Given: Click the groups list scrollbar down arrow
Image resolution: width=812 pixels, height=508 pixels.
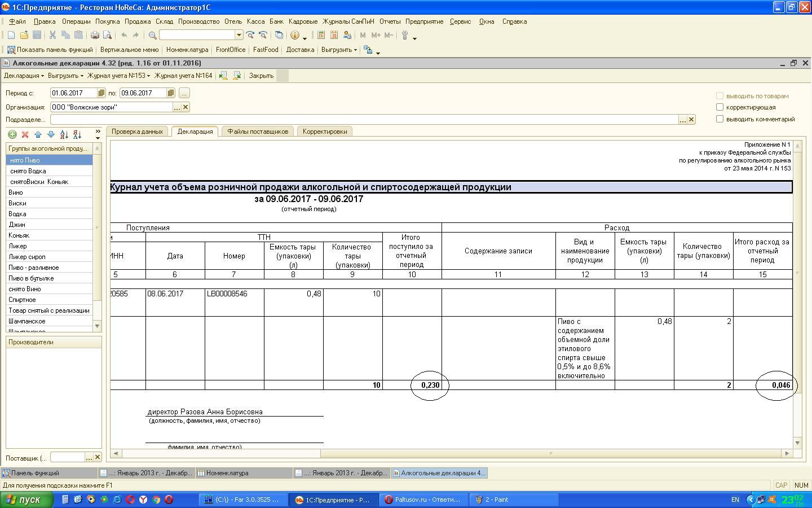Looking at the screenshot, I should coord(97,326).
